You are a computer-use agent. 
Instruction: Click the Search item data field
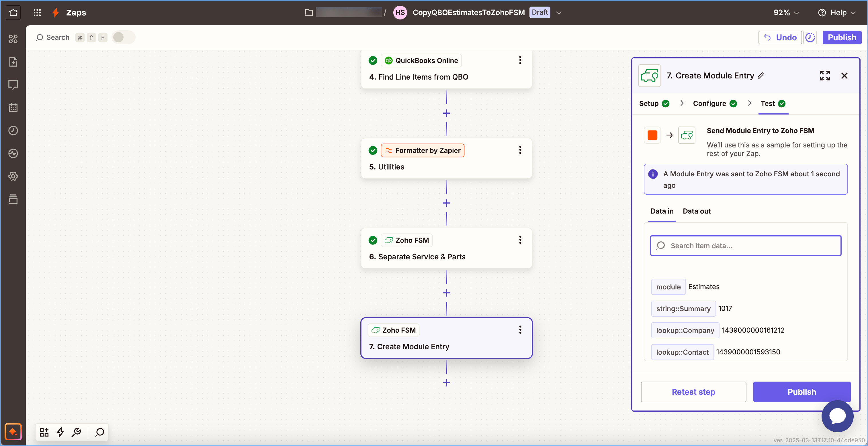[x=745, y=246]
